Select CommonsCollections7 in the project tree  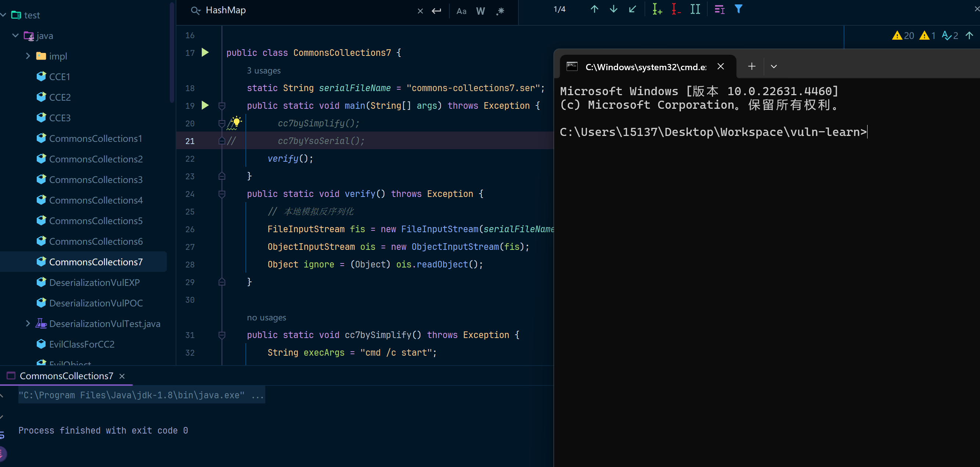83,262
